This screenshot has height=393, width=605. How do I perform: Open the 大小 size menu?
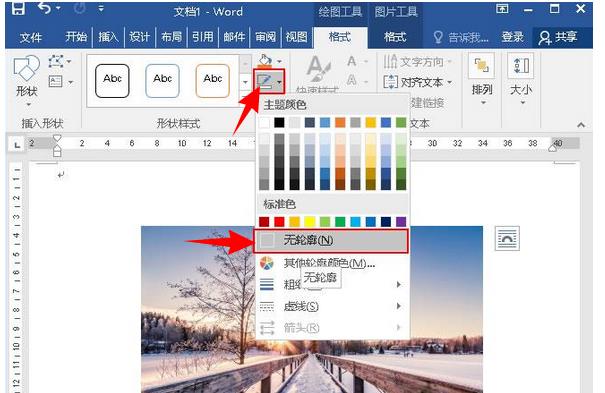pos(521,79)
